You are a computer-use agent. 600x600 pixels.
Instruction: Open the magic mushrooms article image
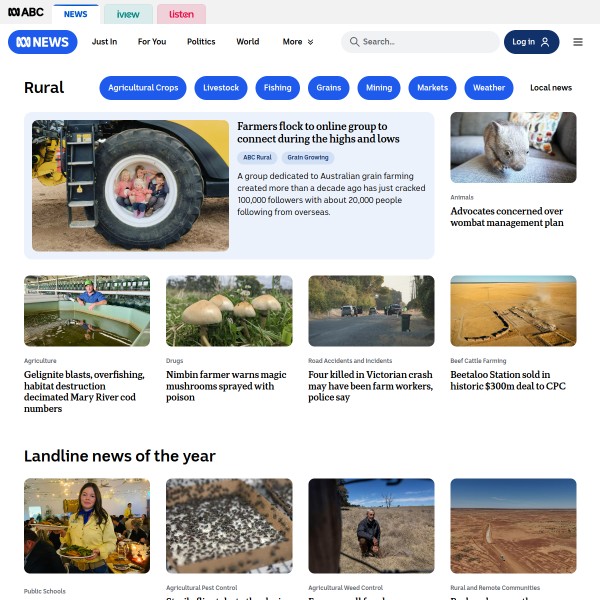[x=229, y=311]
